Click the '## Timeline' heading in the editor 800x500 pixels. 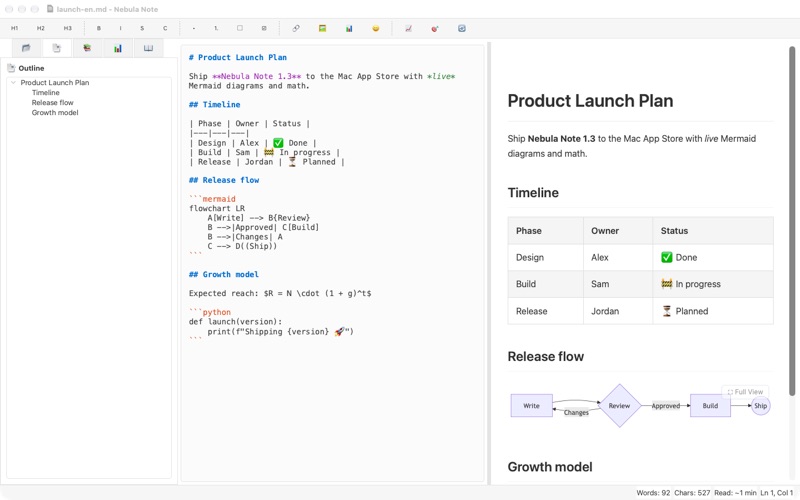pyautogui.click(x=214, y=105)
